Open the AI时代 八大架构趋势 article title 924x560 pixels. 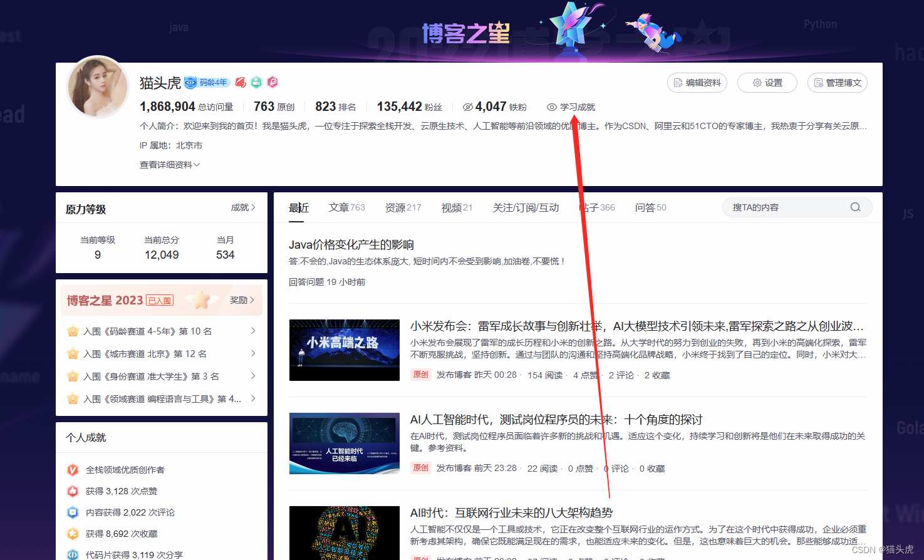[512, 513]
